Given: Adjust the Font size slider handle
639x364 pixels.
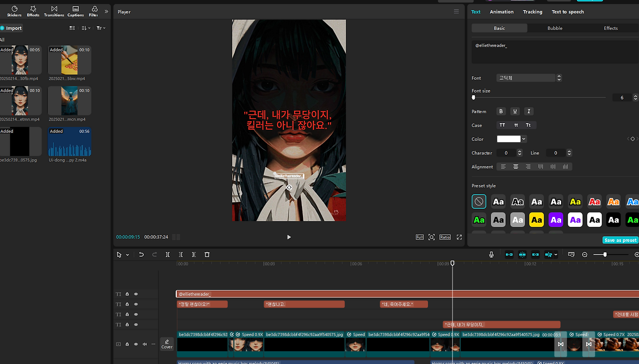Looking at the screenshot, I should (x=473, y=98).
